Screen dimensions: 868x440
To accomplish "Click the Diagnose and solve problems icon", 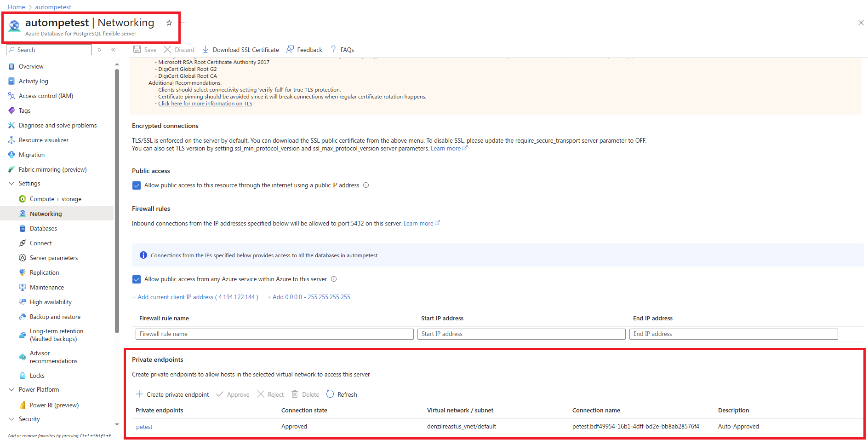I will [11, 126].
